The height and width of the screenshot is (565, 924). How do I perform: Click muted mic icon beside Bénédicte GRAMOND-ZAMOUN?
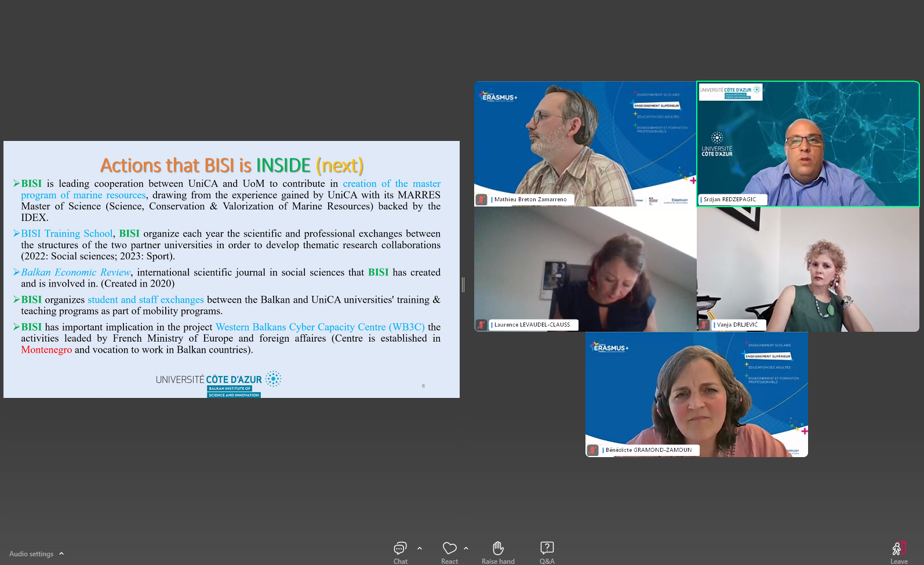(x=592, y=450)
